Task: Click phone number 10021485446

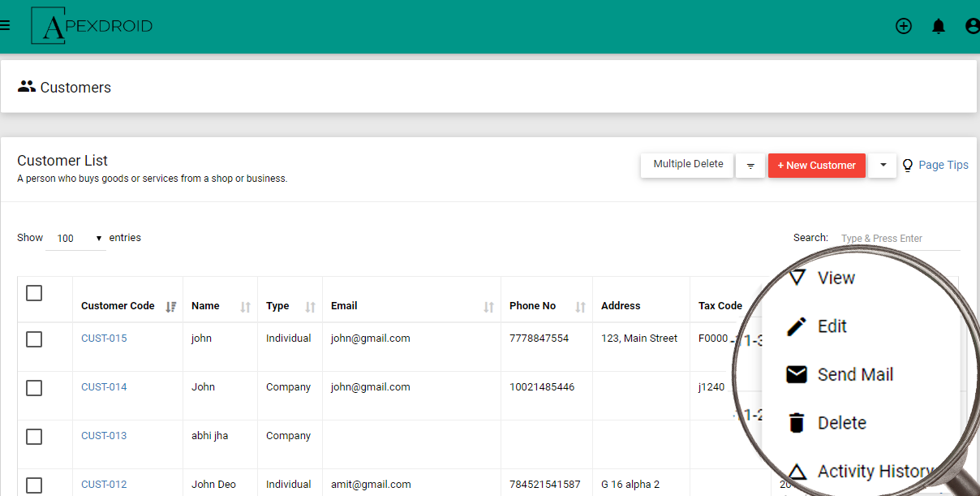Action: click(x=542, y=387)
